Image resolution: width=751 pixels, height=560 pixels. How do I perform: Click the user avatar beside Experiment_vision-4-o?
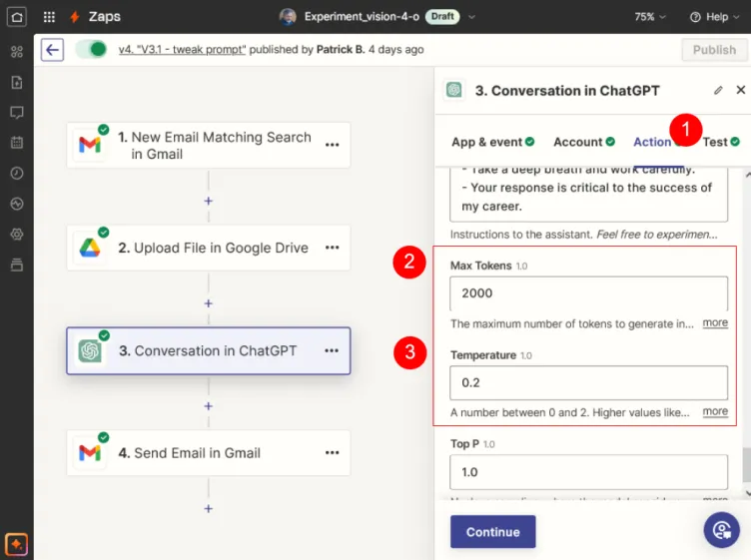click(288, 17)
